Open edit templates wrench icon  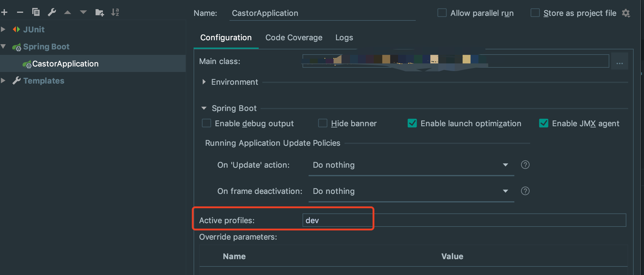[x=52, y=12]
